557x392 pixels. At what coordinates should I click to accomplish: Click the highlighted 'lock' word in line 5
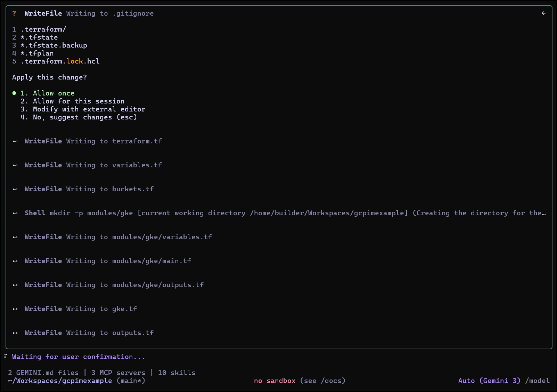[x=75, y=61]
